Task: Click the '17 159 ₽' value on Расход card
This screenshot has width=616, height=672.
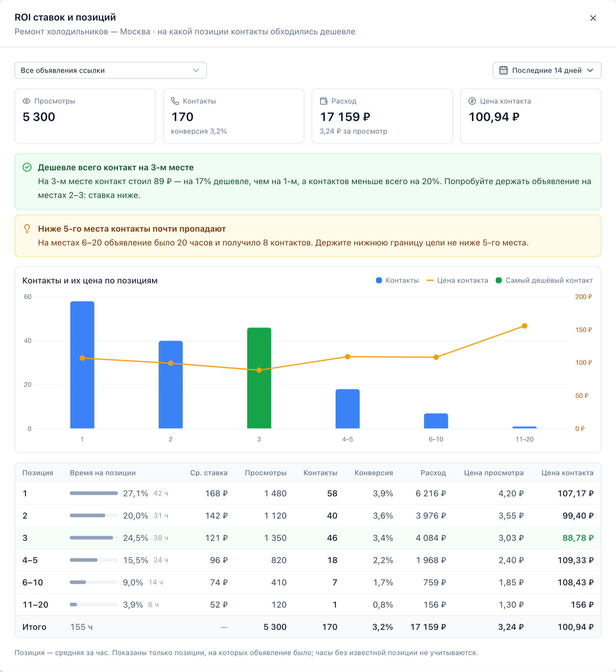Action: [345, 117]
